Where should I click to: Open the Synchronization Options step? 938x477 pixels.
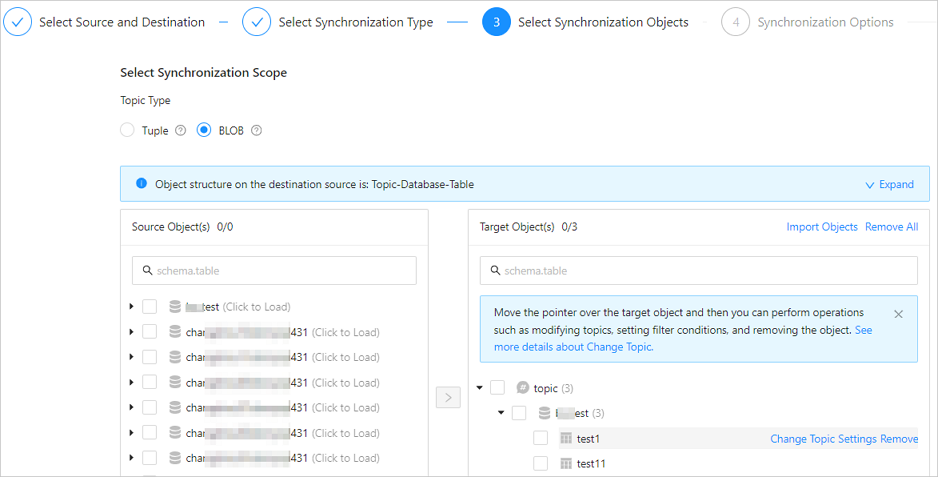click(826, 22)
